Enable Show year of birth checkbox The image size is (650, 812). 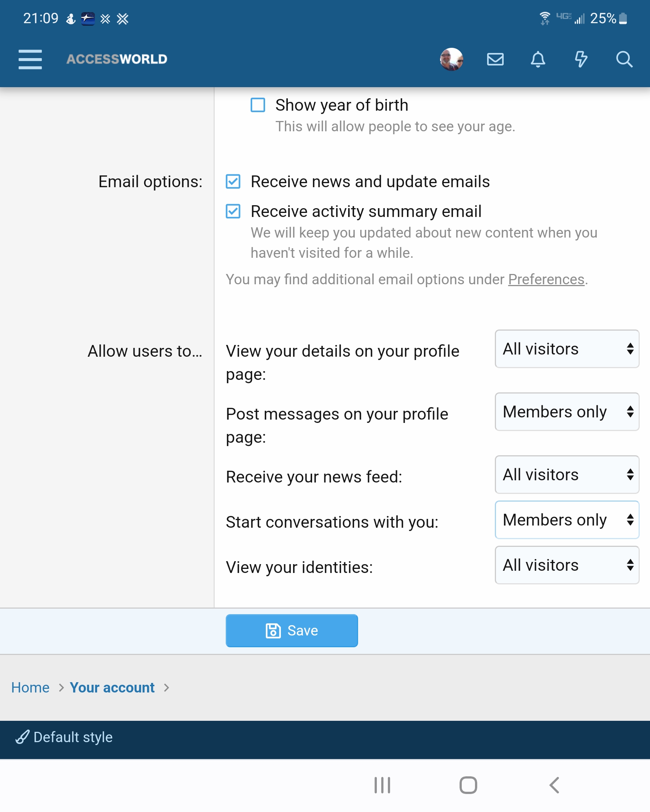tap(258, 105)
